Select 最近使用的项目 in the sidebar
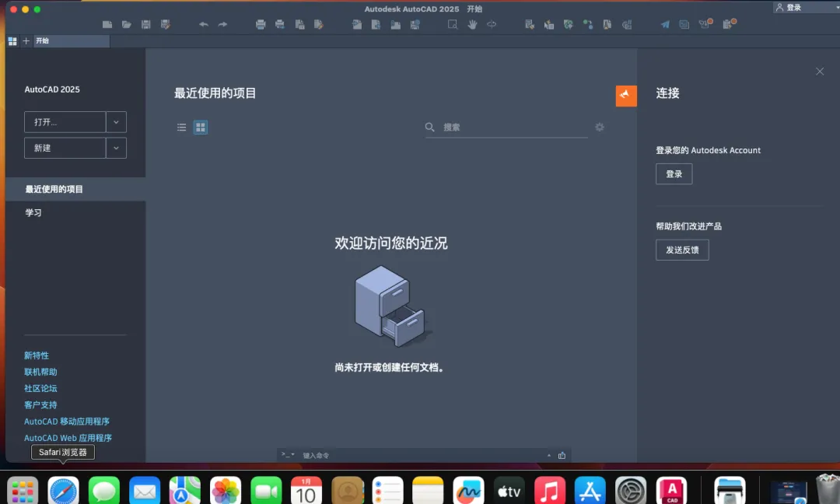 [75, 189]
